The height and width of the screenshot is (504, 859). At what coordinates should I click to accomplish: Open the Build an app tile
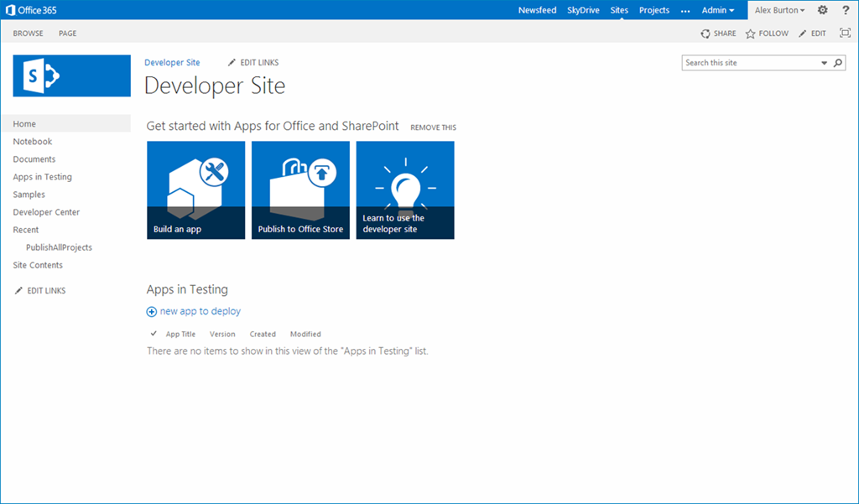click(x=195, y=190)
